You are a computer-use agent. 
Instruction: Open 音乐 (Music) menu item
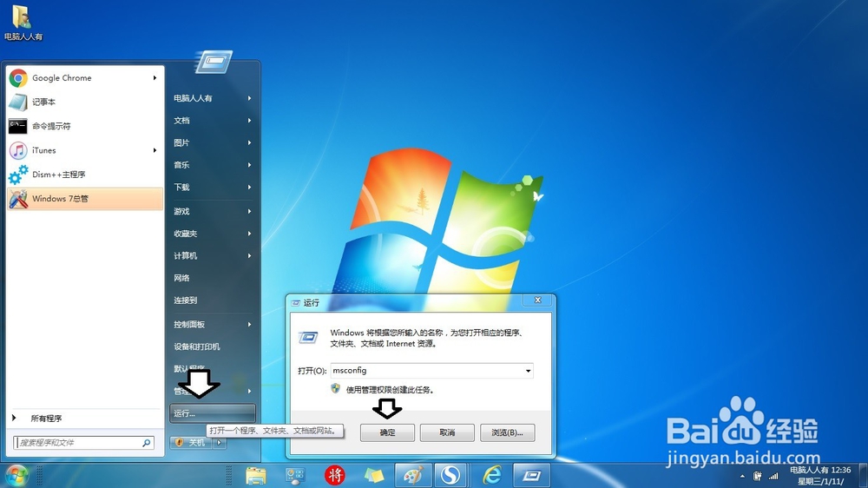click(213, 164)
